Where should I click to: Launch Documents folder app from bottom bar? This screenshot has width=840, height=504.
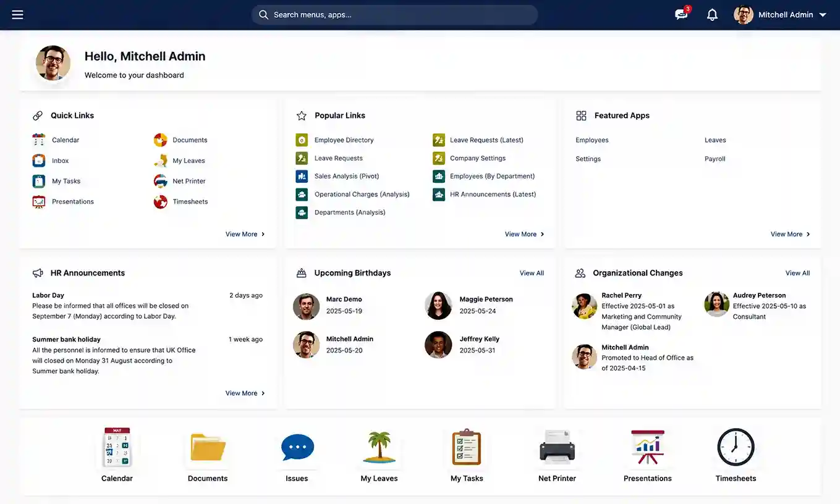(x=208, y=455)
